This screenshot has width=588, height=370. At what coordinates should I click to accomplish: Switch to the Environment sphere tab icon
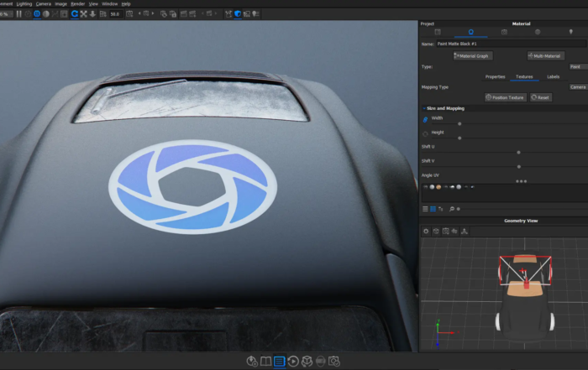click(538, 32)
